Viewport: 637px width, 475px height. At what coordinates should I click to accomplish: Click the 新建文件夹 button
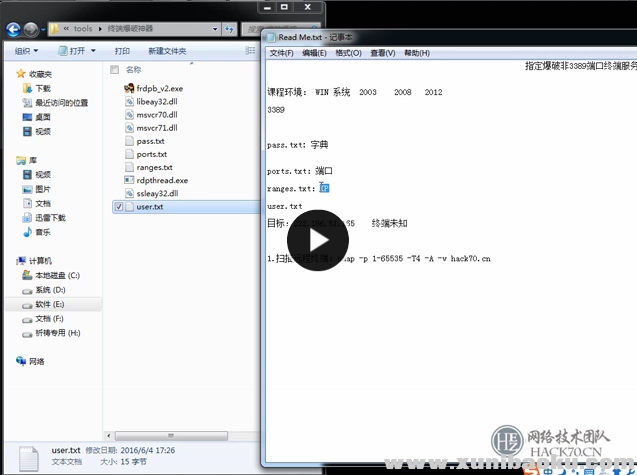click(167, 50)
